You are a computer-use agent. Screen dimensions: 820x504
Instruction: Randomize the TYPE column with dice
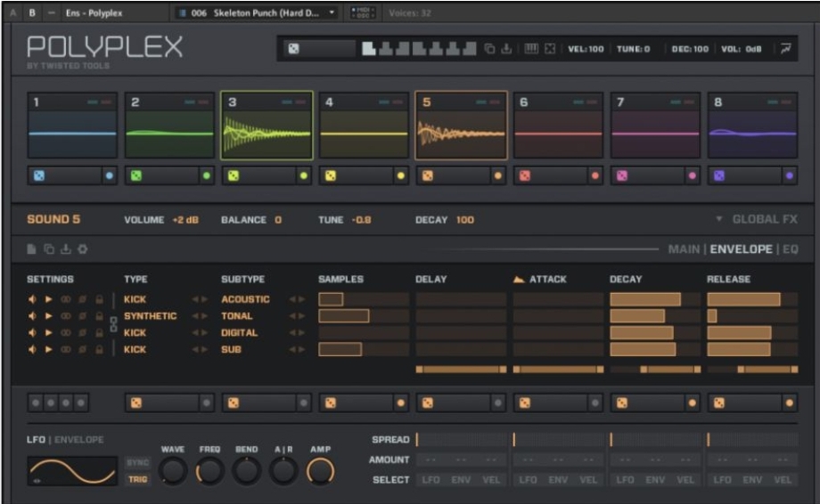point(136,402)
